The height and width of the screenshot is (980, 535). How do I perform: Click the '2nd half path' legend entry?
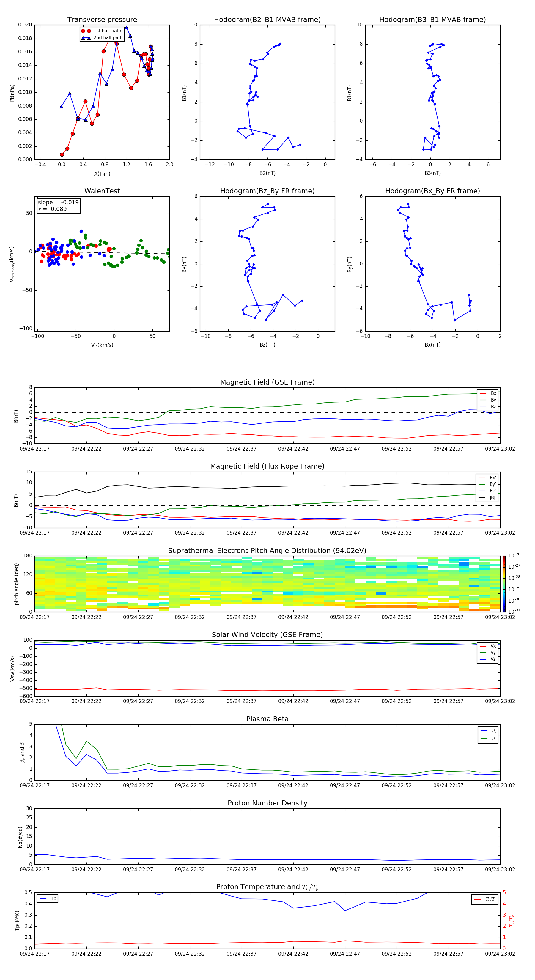click(x=102, y=38)
